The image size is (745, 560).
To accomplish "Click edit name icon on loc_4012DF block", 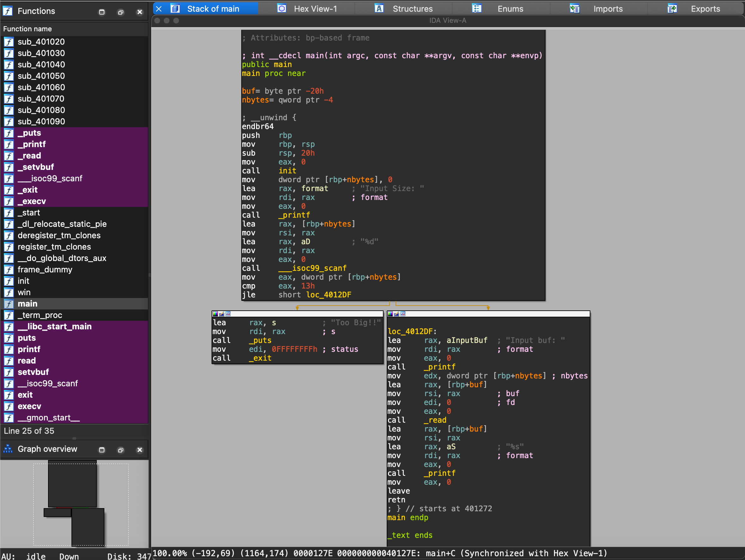I will pos(397,314).
